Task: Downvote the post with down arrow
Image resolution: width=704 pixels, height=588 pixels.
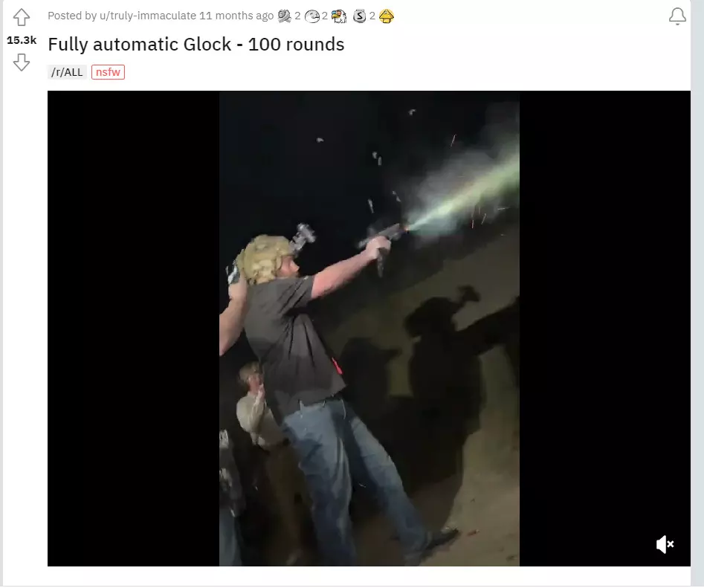Action: point(21,62)
